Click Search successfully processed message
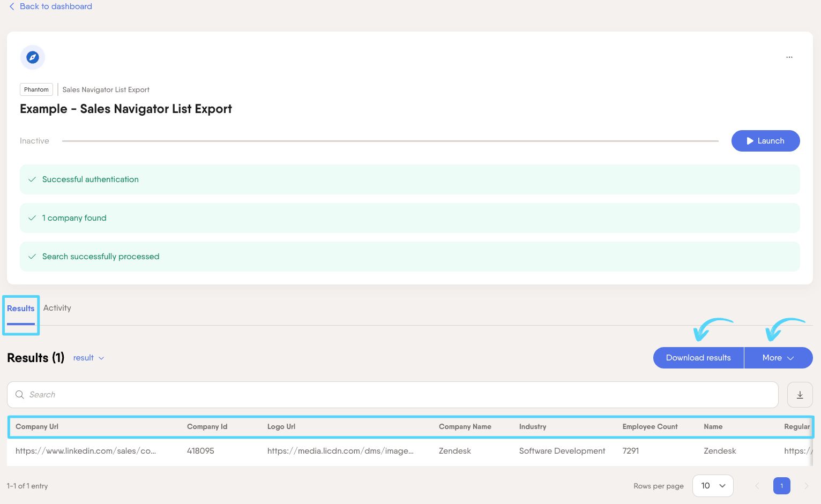The height and width of the screenshot is (504, 821). 410,257
